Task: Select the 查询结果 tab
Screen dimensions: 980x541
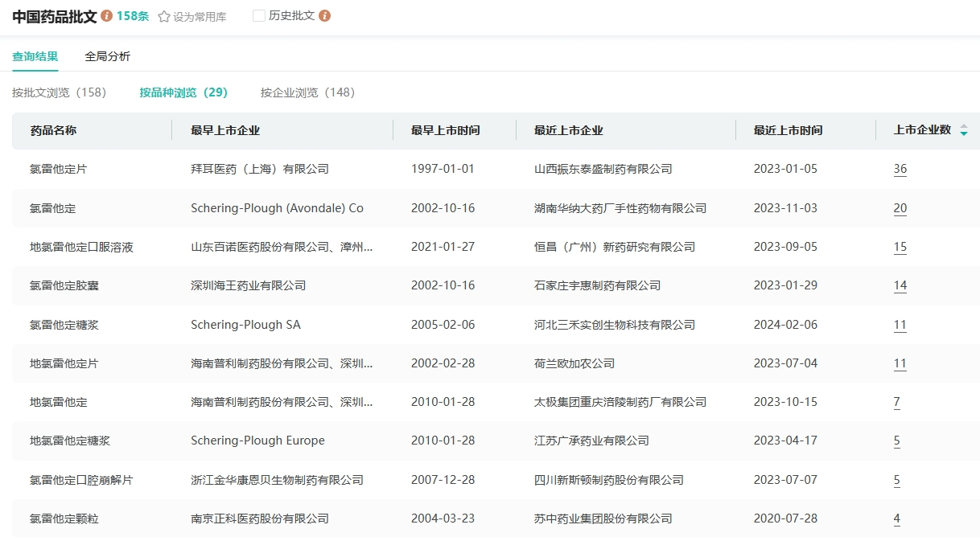Action: (x=35, y=56)
